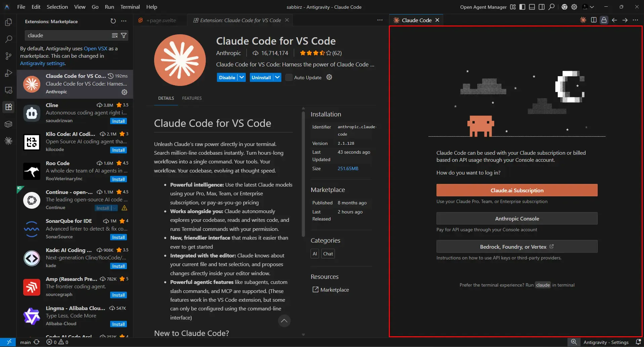Open the Marketplace resource link
This screenshot has height=347, width=644.
331,290
